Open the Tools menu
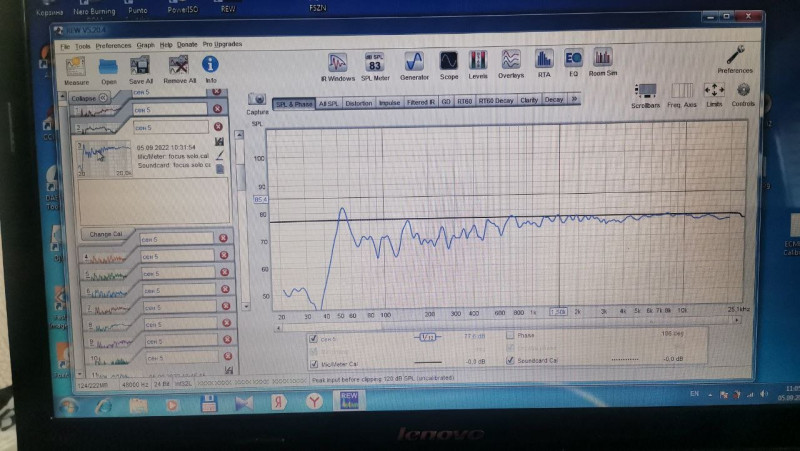The image size is (800, 451). click(82, 46)
